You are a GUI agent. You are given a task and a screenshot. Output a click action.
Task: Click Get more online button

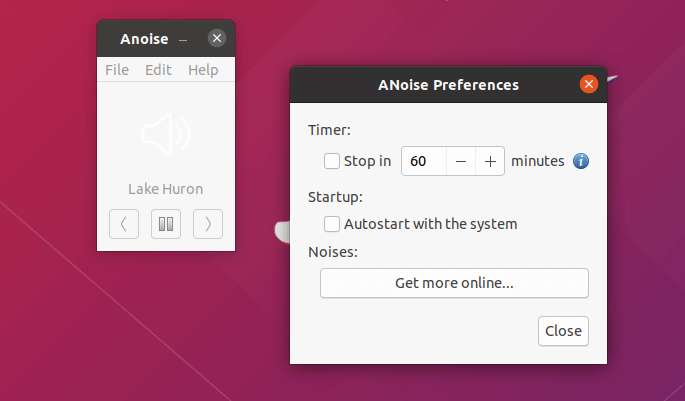(x=454, y=283)
